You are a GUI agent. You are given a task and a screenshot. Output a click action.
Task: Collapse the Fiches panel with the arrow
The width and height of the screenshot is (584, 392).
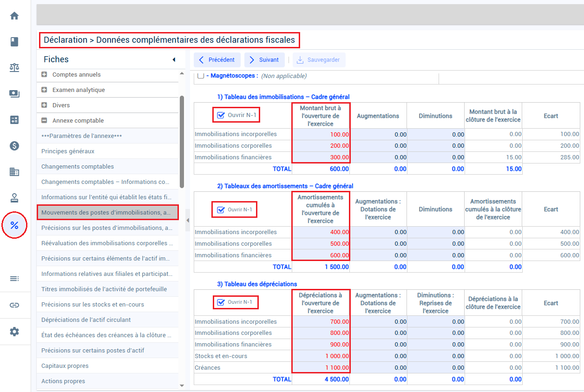[174, 59]
